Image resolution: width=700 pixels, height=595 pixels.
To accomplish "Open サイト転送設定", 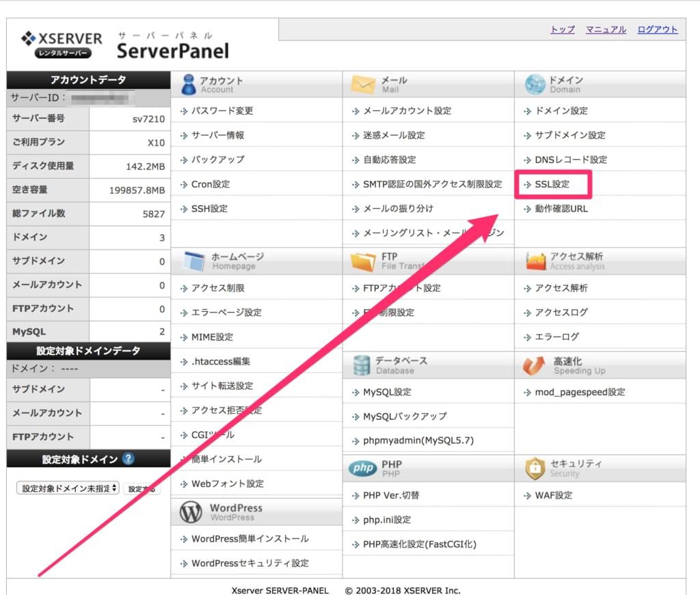I will (222, 386).
